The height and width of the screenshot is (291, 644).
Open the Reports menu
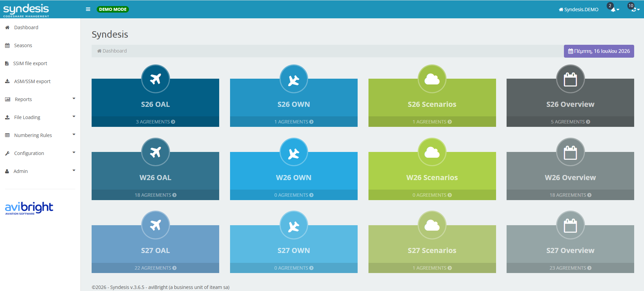click(x=40, y=99)
